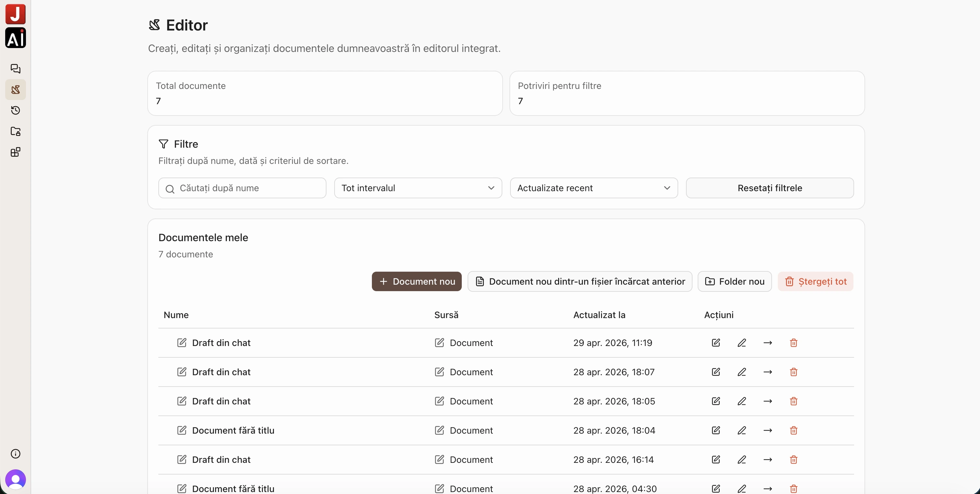Image resolution: width=980 pixels, height=494 pixels.
Task: Open the locked folder icon in sidebar
Action: tap(16, 131)
